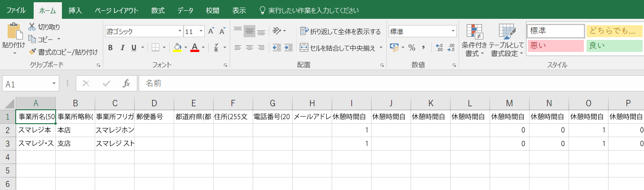The height and width of the screenshot is (190, 644).
Task: Apply comma style
Action: tap(423, 47)
